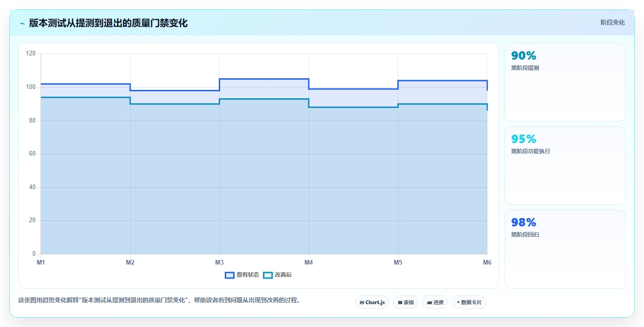Screen dimensions: 644x327
Task: Click the Chart.js tag
Action: [x=372, y=302]
